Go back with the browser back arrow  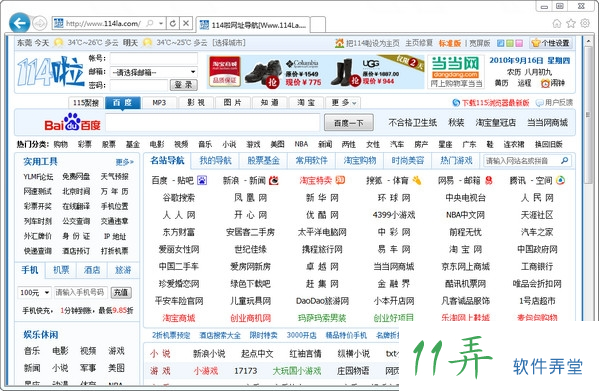click(x=19, y=23)
